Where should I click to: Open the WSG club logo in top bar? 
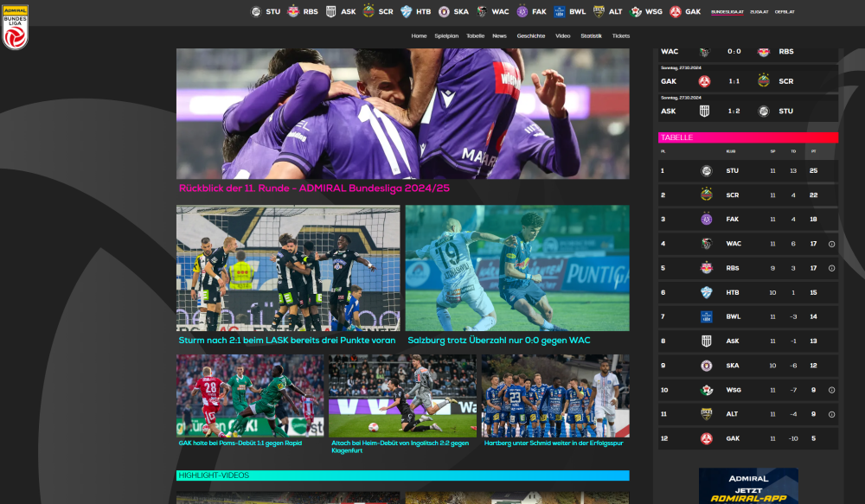[x=637, y=11]
